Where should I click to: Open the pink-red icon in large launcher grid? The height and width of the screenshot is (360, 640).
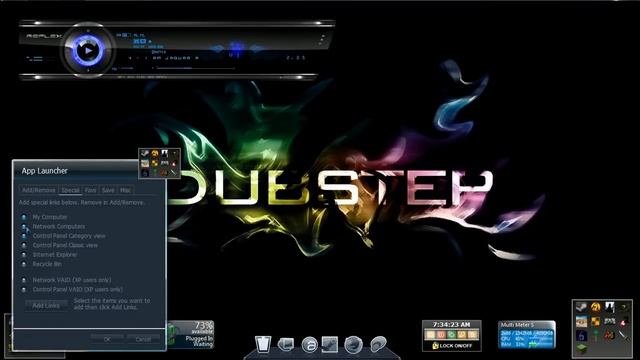(623, 322)
